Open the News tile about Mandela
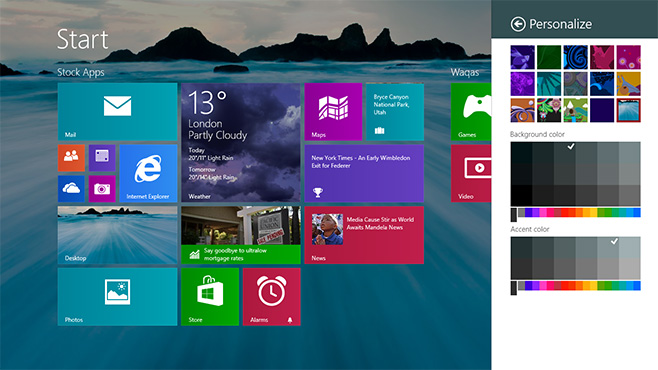 pos(364,235)
